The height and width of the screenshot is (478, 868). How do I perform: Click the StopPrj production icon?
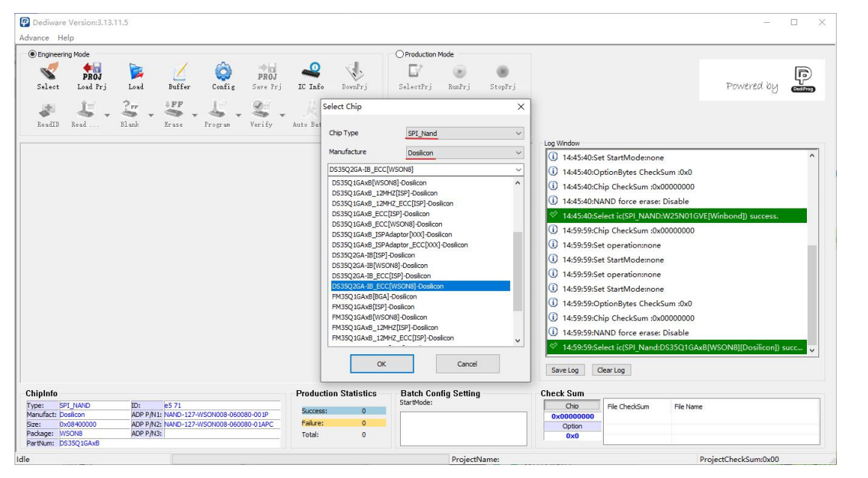click(x=502, y=72)
